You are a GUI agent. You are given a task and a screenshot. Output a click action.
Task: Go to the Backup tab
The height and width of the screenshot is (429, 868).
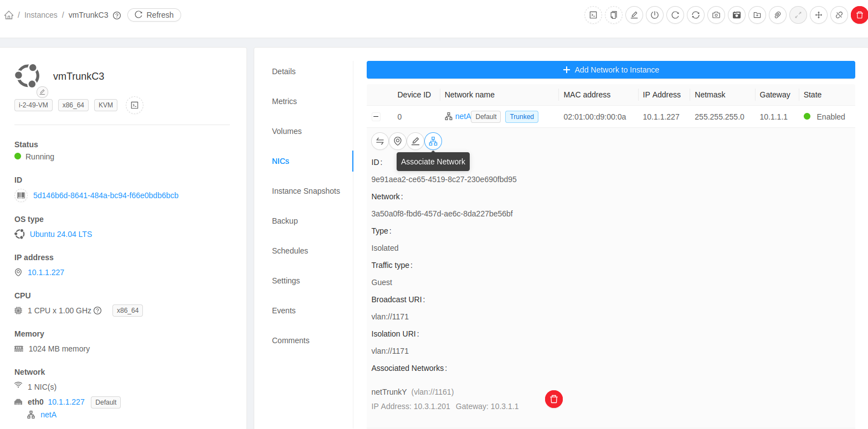pyautogui.click(x=285, y=221)
